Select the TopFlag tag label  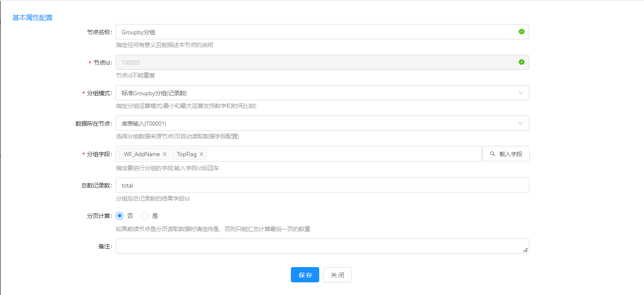pos(187,154)
